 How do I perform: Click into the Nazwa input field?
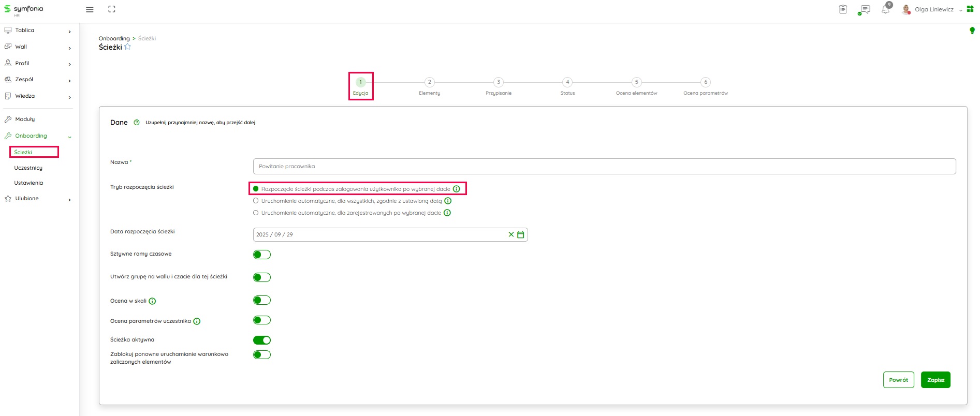pos(604,167)
